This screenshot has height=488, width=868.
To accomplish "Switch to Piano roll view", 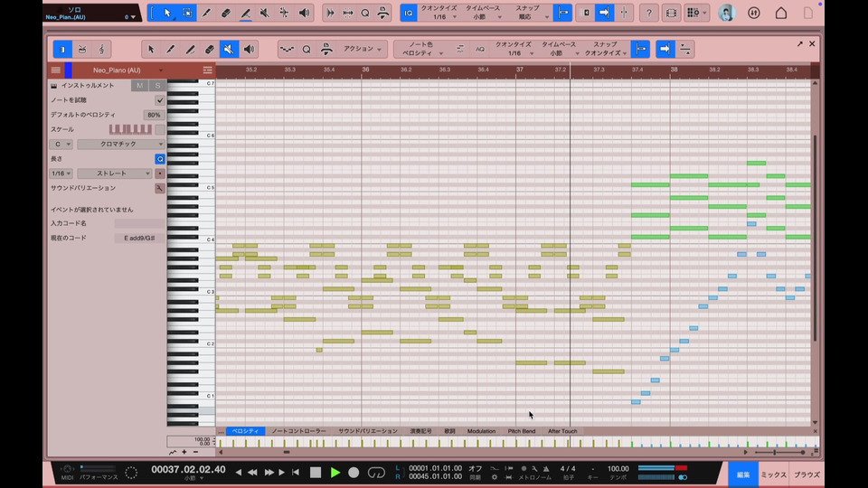I will pyautogui.click(x=62, y=49).
